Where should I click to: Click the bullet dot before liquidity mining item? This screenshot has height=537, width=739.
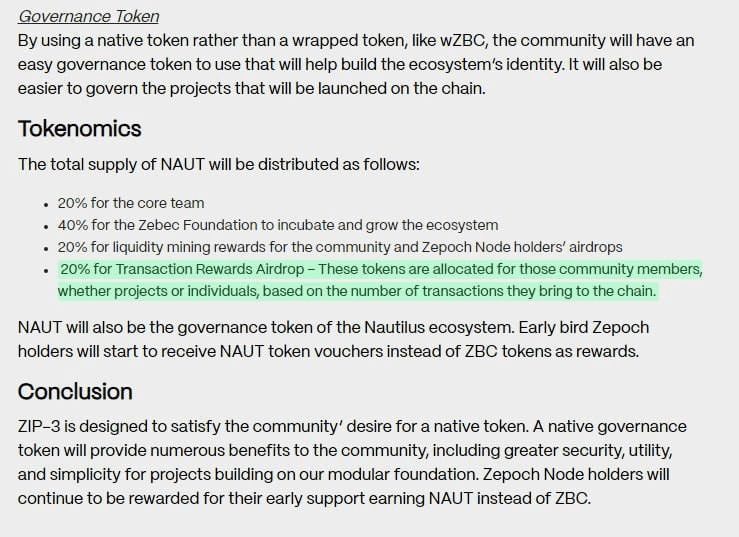pos(47,247)
